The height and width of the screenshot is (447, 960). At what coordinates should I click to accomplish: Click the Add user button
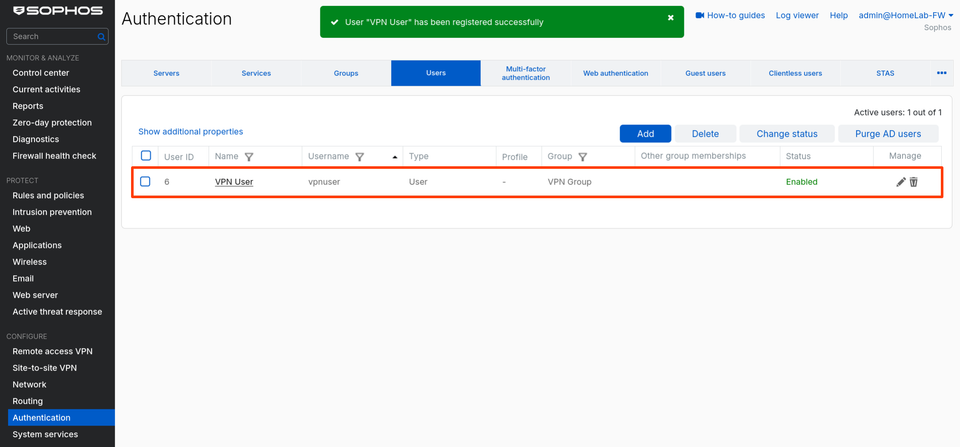[645, 133]
